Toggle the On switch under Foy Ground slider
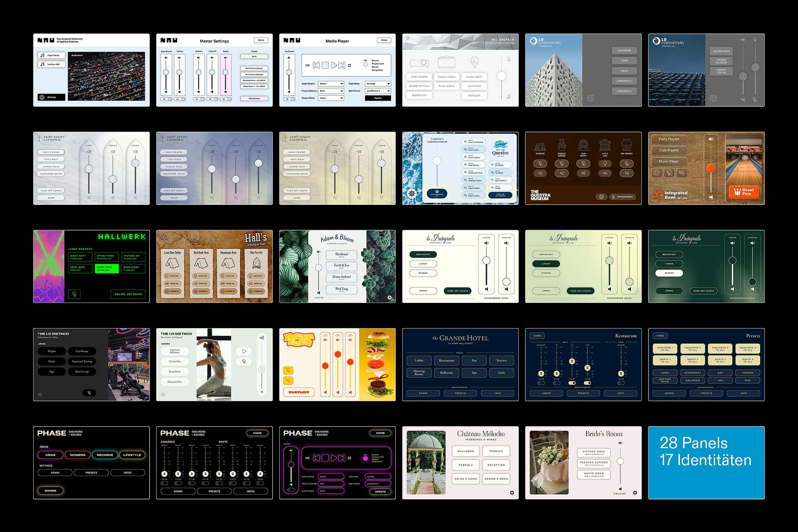Viewport: 798px width, 532px height. pos(289,99)
